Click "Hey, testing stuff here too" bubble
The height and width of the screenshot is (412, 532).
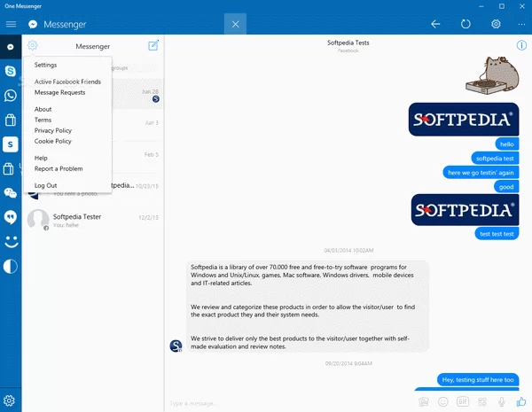(478, 380)
